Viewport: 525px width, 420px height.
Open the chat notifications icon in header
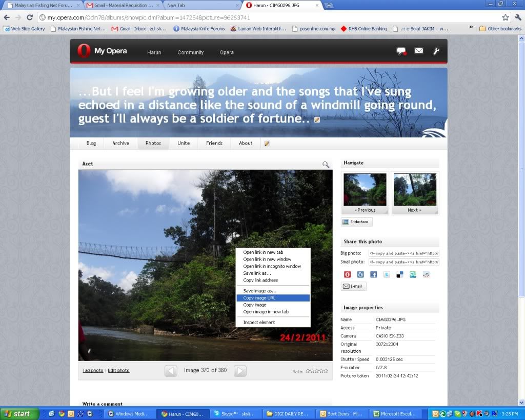click(401, 51)
